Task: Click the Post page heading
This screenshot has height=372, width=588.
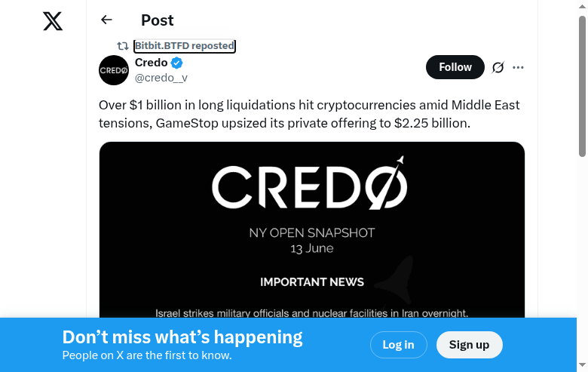Action: [x=157, y=20]
